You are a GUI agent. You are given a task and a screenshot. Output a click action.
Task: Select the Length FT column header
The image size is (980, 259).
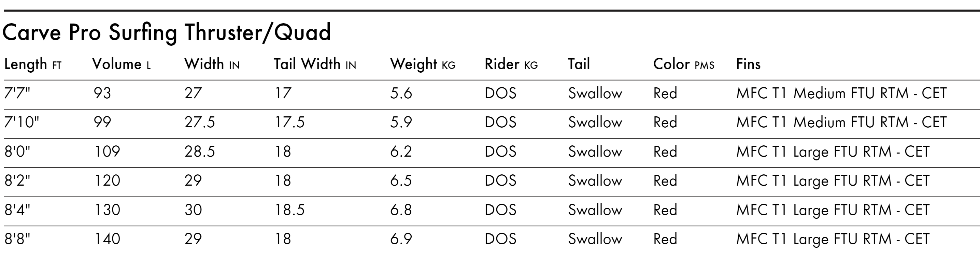[x=33, y=64]
